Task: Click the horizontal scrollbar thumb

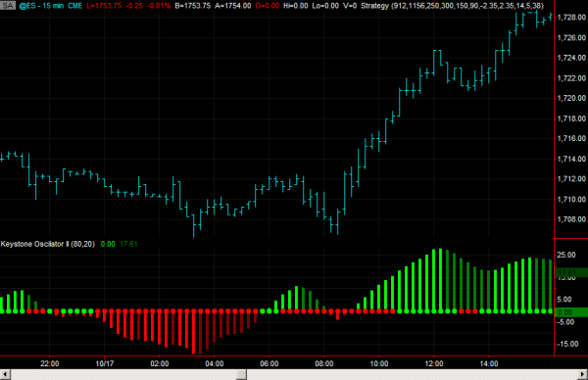Action: [241, 374]
